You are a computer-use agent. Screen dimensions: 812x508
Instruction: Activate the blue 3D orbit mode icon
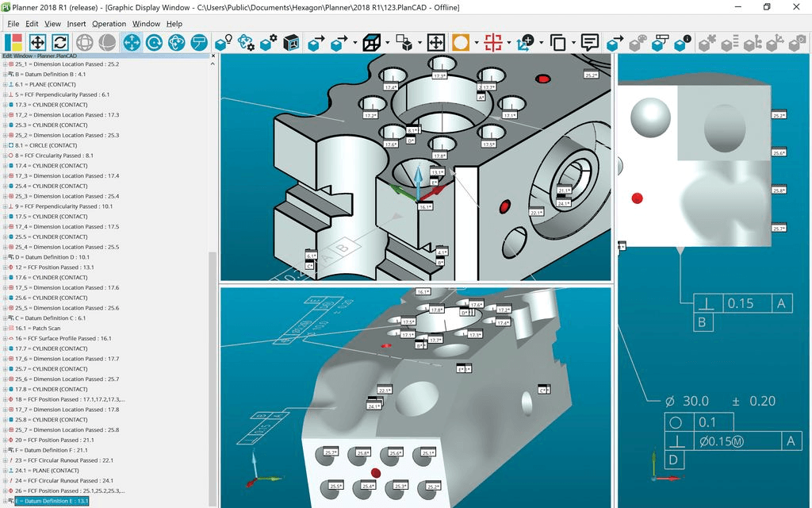coord(177,42)
